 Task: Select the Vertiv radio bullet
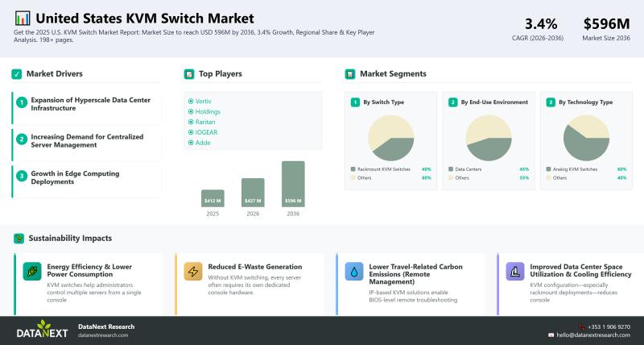[190, 101]
